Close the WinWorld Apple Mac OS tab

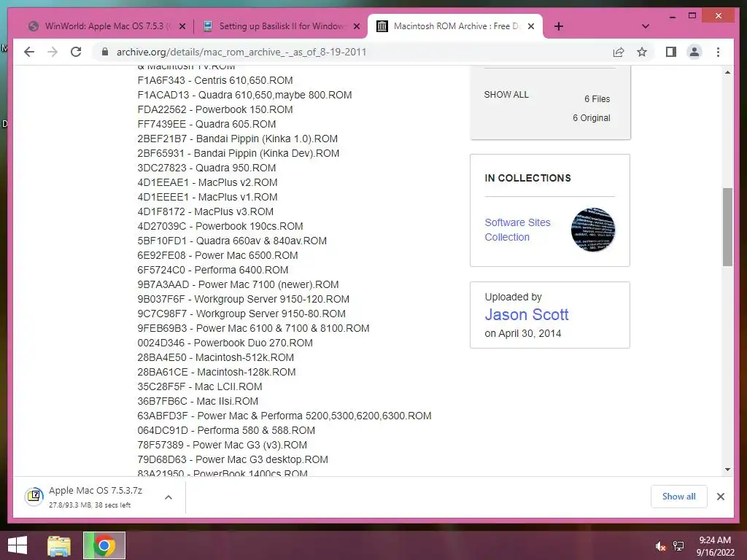[x=182, y=26]
